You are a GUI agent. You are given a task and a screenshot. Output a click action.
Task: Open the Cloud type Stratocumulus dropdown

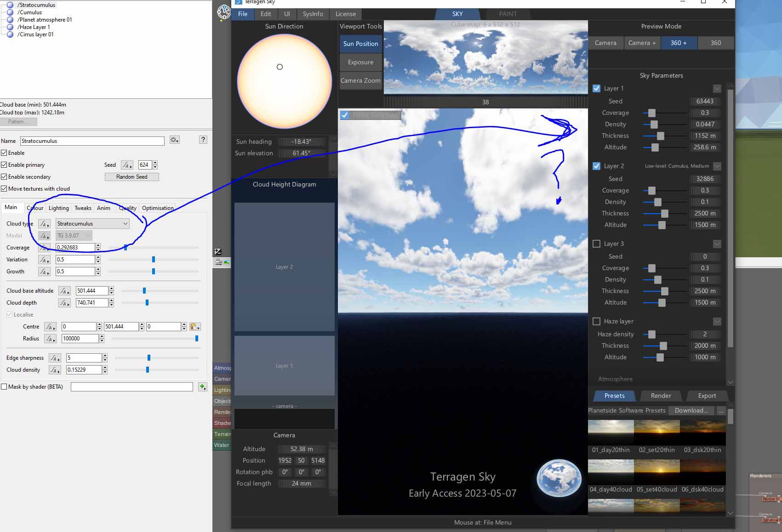click(x=92, y=224)
